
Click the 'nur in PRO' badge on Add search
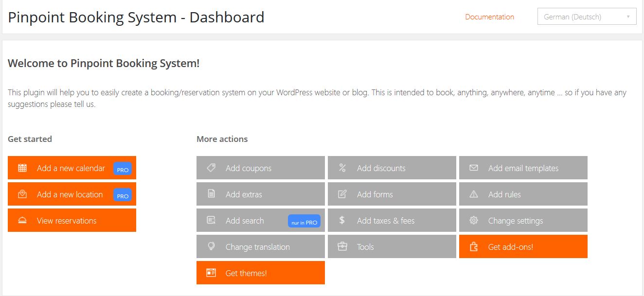click(x=304, y=222)
